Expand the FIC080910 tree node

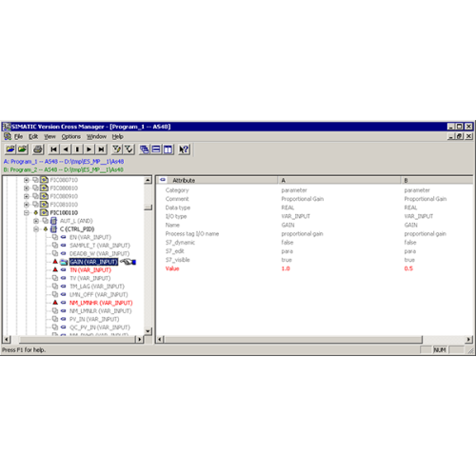tap(27, 196)
